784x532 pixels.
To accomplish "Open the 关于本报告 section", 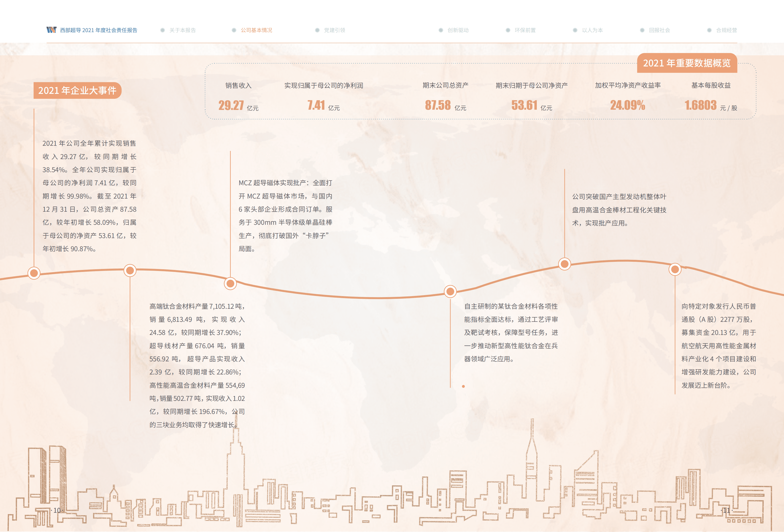I will pyautogui.click(x=182, y=30).
